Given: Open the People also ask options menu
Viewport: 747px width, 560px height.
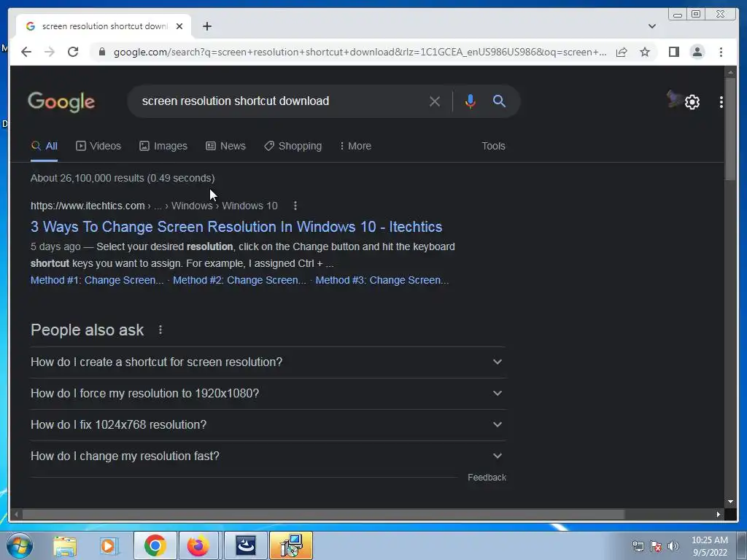Looking at the screenshot, I should 160,330.
